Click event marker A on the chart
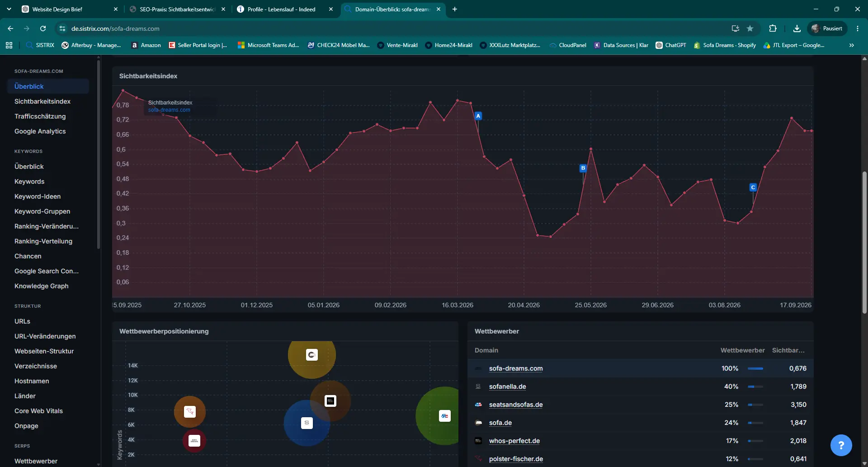This screenshot has width=868, height=467. (478, 116)
